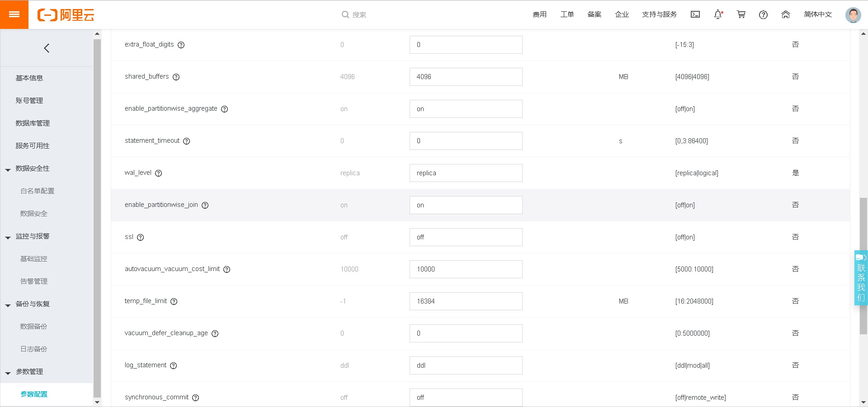The image size is (868, 407).
Task: Open the help question mark icon
Action: pos(764,14)
